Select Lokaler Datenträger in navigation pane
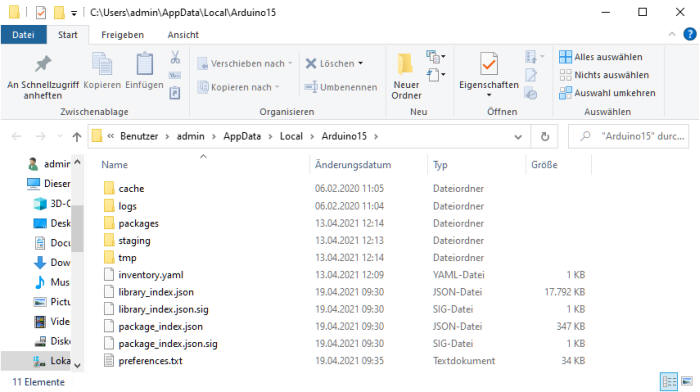Screen dimensions: 700x392 click(x=53, y=360)
